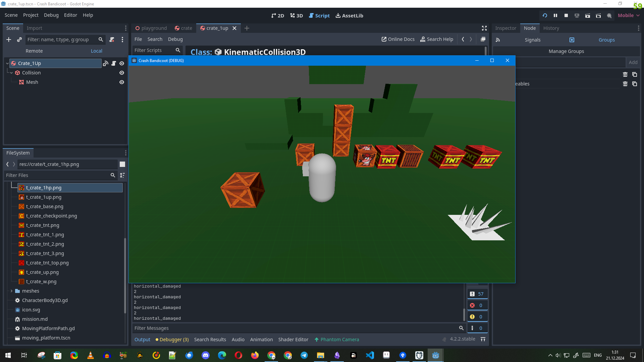
Task: Open Phantom Camera bottom panel
Action: click(x=336, y=340)
